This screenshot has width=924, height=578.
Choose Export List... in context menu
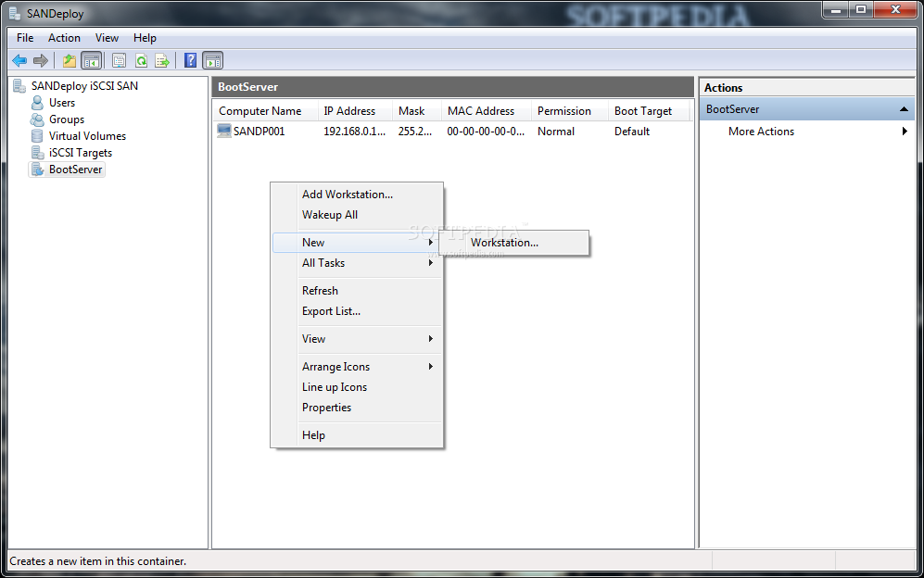pyautogui.click(x=357, y=311)
